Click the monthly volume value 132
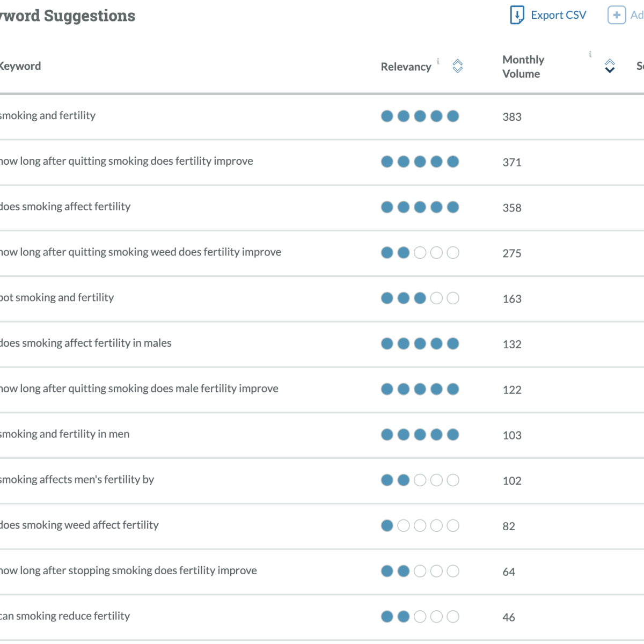 click(x=512, y=344)
